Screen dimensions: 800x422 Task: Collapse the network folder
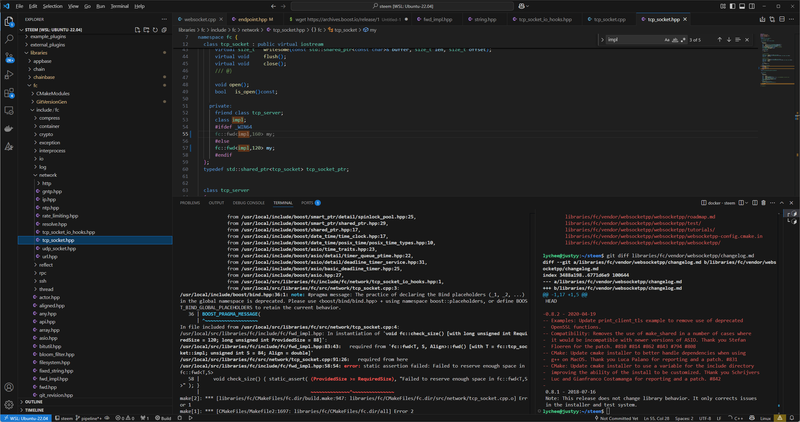(95, 175)
